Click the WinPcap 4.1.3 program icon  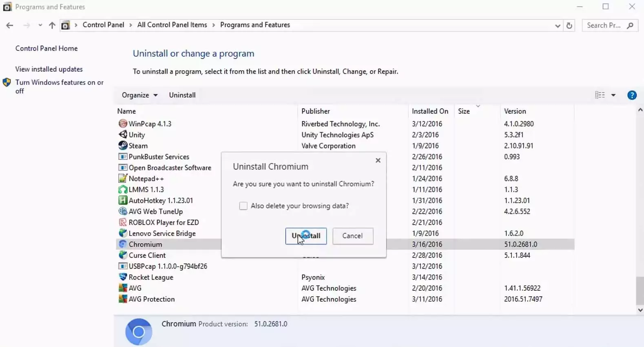point(122,124)
